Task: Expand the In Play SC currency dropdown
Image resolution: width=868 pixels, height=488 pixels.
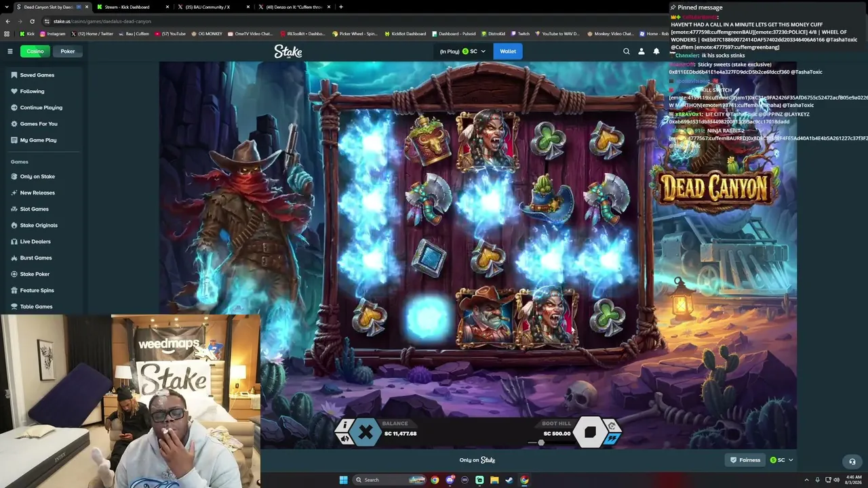Action: (x=462, y=52)
